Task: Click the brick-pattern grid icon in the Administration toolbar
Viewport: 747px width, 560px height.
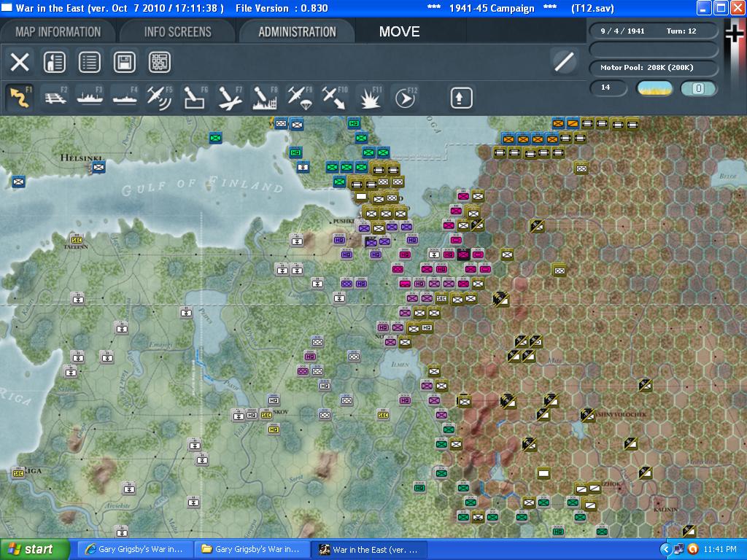Action: pos(160,63)
